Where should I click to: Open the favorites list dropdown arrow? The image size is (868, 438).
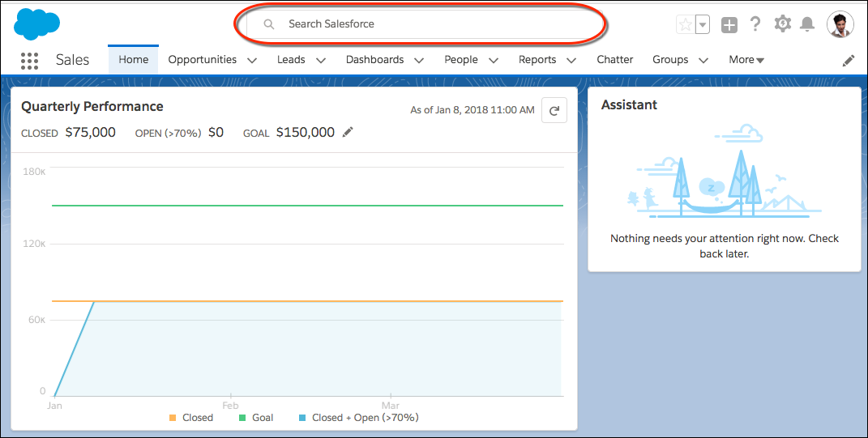703,24
